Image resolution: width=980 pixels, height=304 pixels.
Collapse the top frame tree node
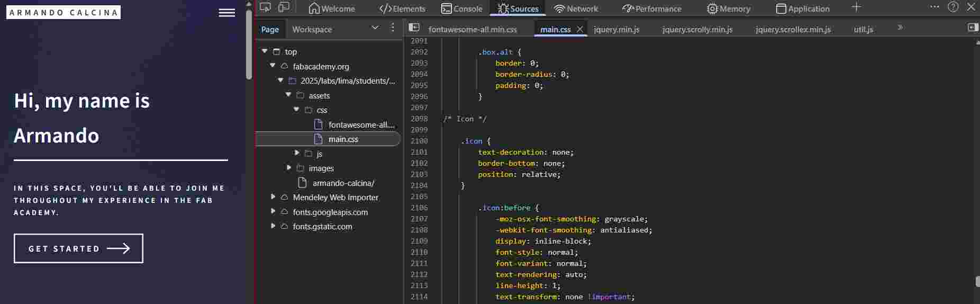pyautogui.click(x=265, y=51)
